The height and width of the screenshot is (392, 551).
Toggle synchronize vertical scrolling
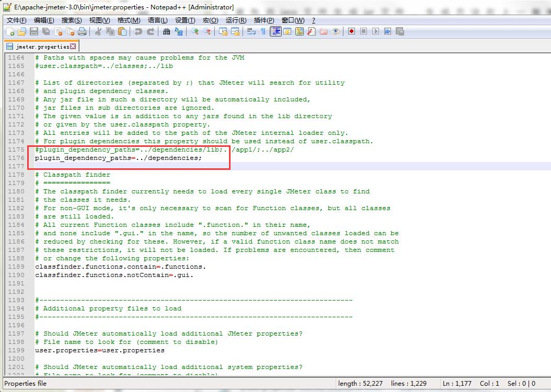[x=223, y=31]
